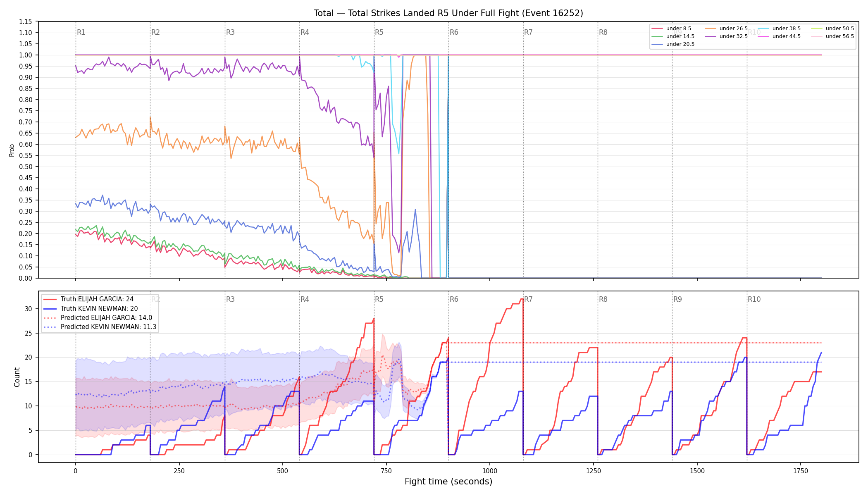Click the R1 round label in probability chart
Screen dimensions: 868x496
[x=81, y=32]
